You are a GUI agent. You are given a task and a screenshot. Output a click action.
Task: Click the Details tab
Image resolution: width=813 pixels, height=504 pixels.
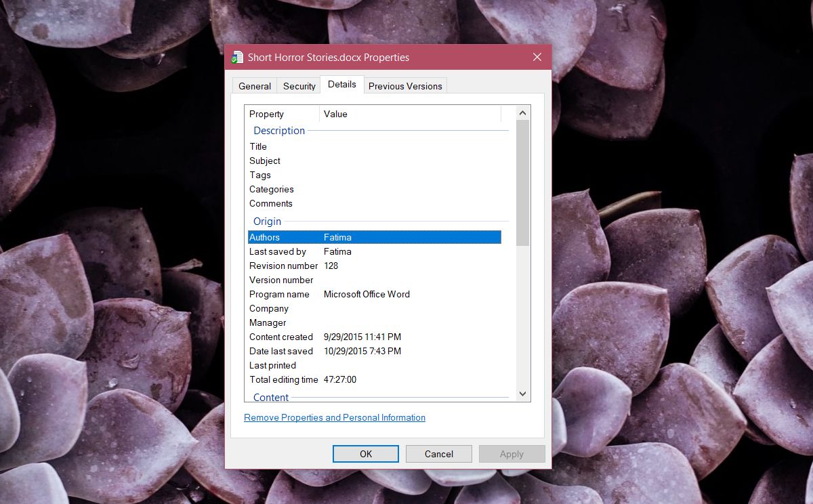coord(341,85)
